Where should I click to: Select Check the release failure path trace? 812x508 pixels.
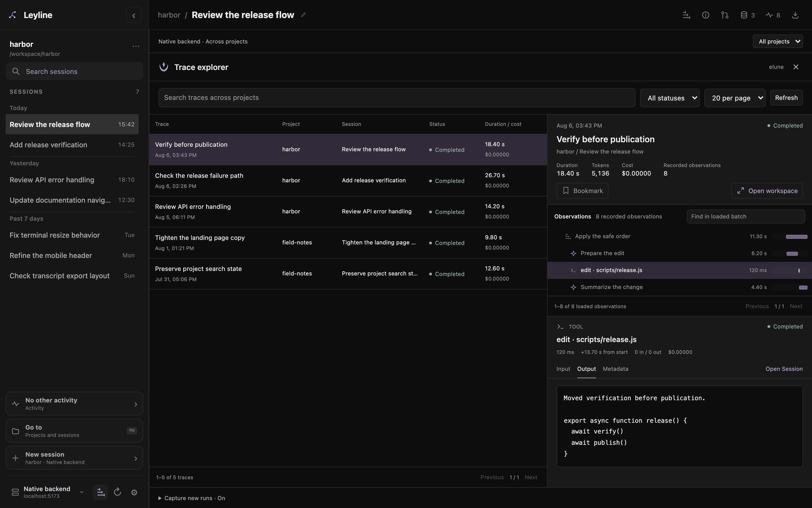click(348, 180)
